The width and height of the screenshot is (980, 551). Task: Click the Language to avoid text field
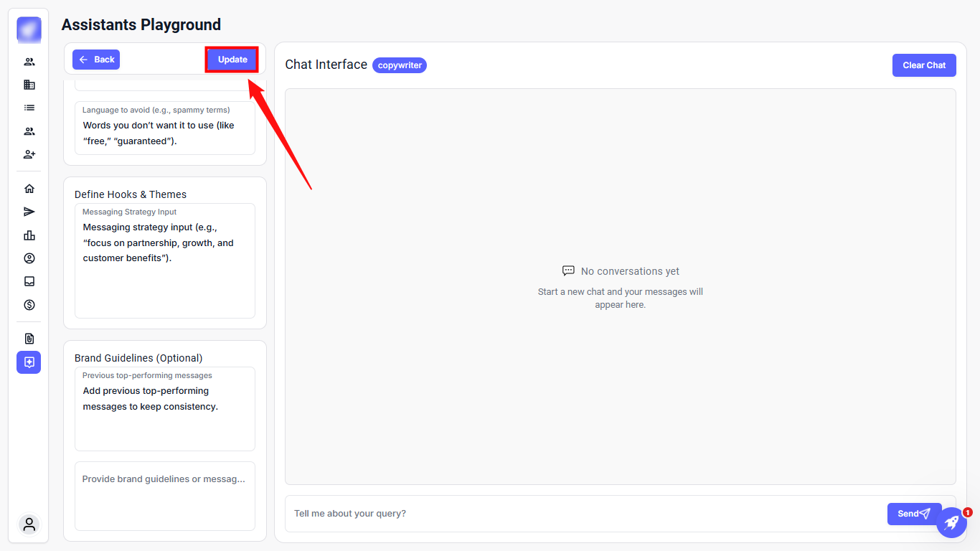coord(165,133)
